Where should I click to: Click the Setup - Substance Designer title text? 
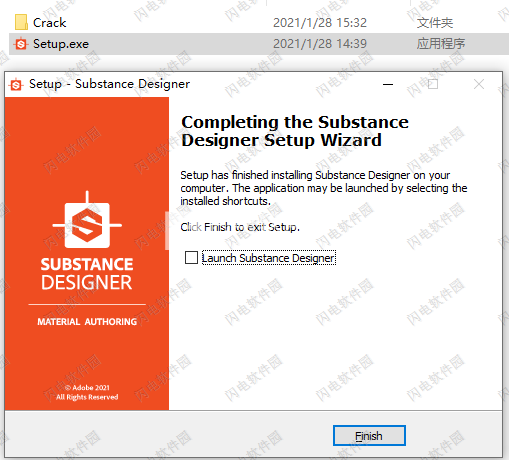click(x=109, y=84)
